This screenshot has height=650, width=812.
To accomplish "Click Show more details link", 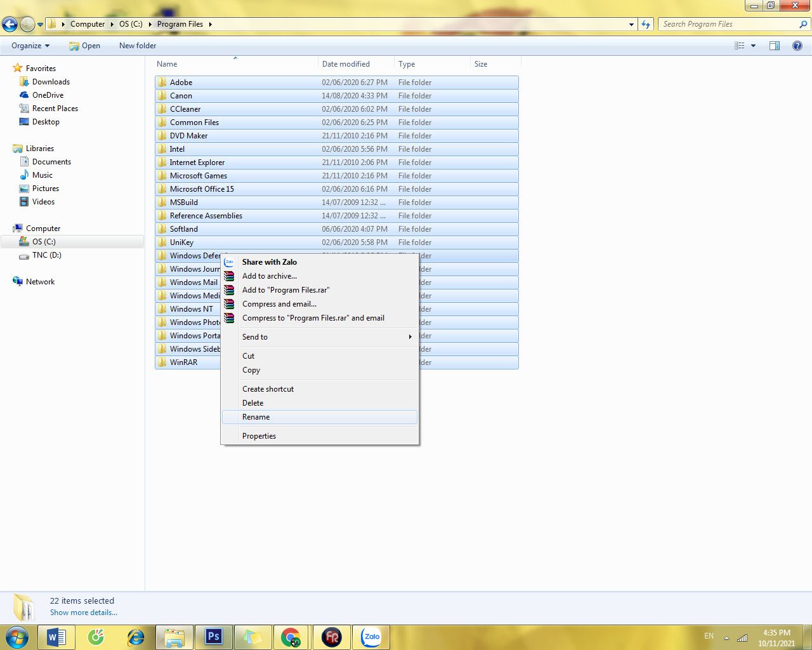I will [x=84, y=613].
